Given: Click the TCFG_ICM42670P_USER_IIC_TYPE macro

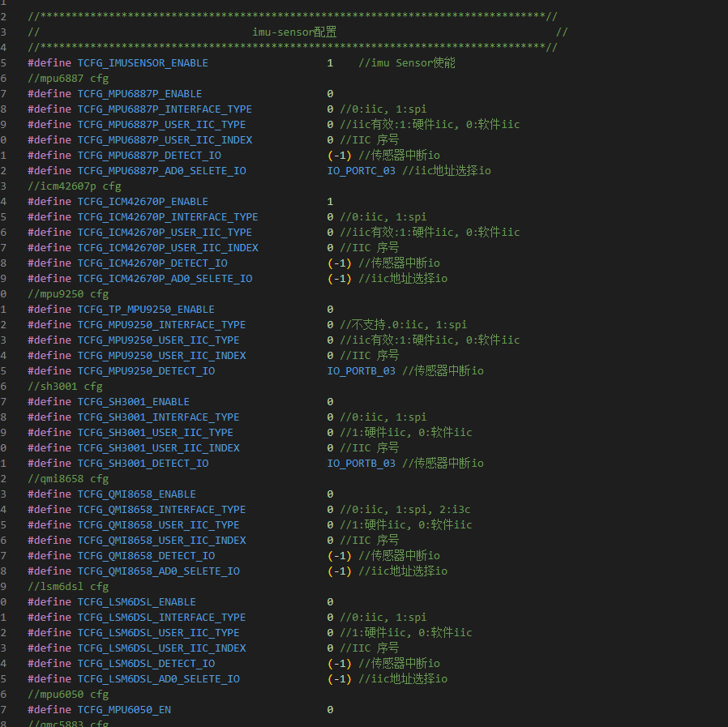Looking at the screenshot, I should 165,232.
